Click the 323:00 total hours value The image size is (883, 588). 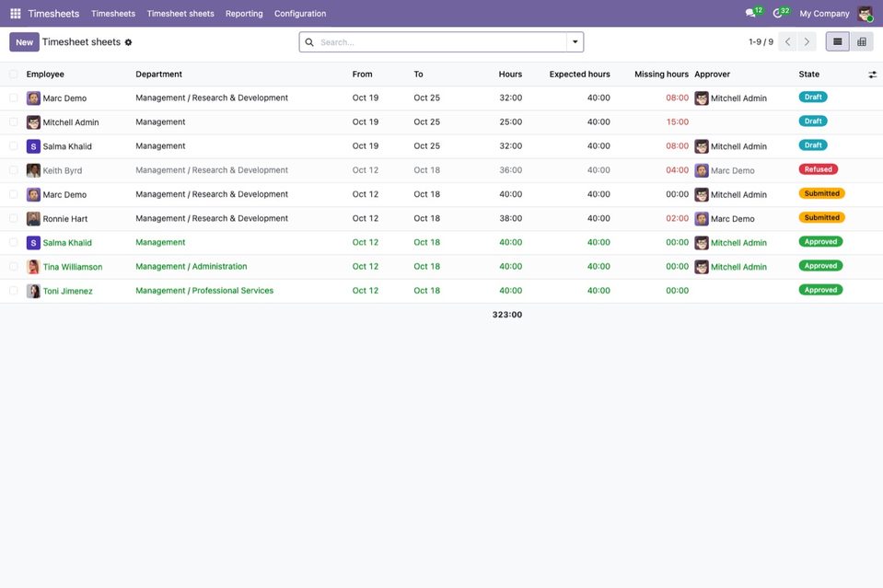pyautogui.click(x=506, y=315)
